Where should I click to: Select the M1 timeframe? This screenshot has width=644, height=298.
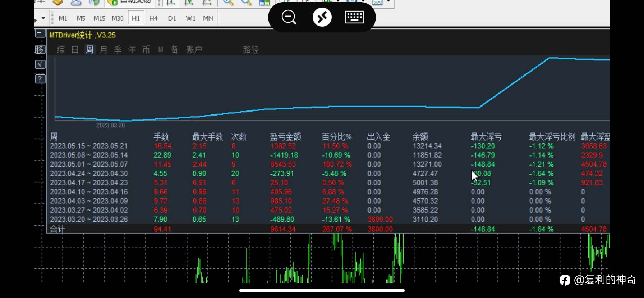(63, 18)
